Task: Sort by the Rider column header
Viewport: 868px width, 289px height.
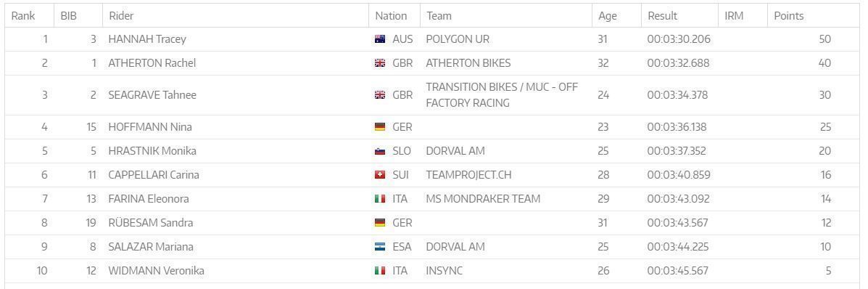Action: coord(121,16)
